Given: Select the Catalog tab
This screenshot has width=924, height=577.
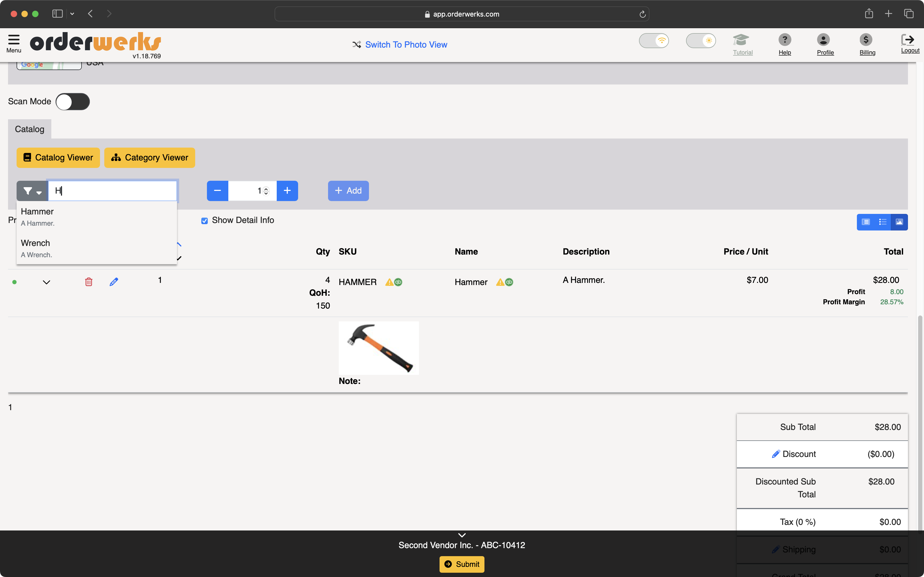Looking at the screenshot, I should click(x=29, y=129).
